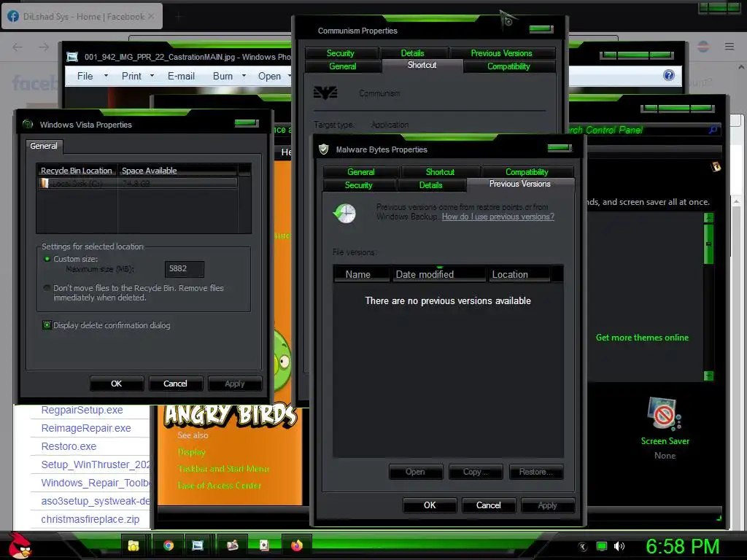Open the browser hamburger menu
The height and width of the screenshot is (560, 747).
pyautogui.click(x=729, y=47)
